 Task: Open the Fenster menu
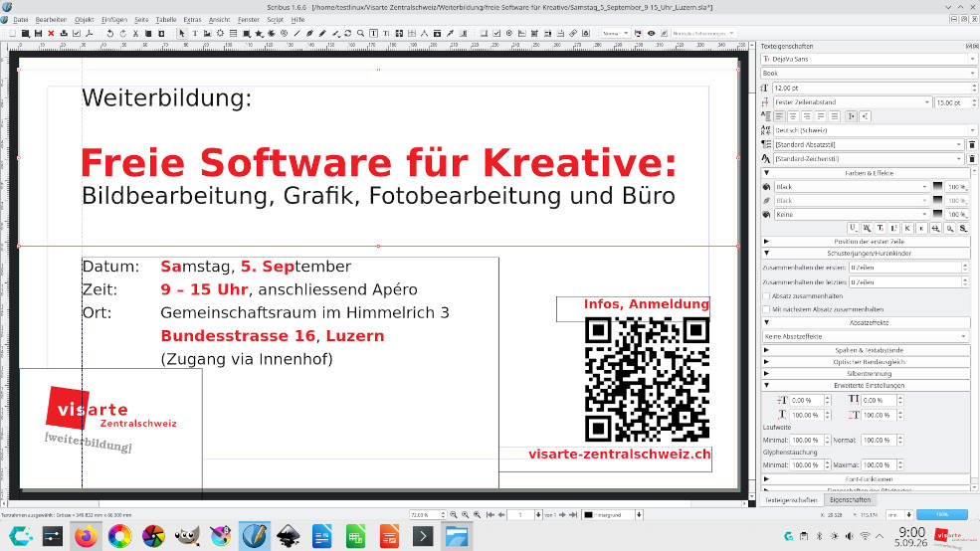pyautogui.click(x=248, y=19)
